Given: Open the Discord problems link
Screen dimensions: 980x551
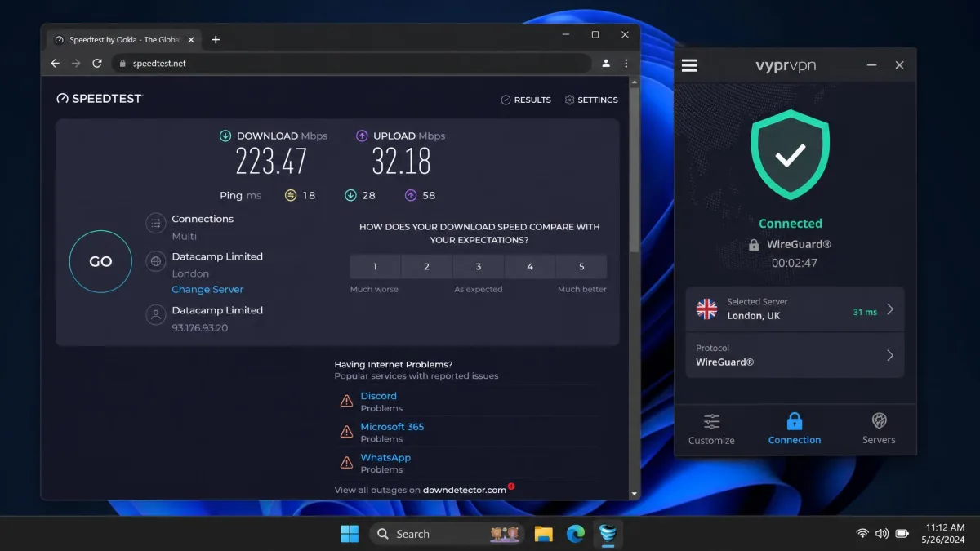Looking at the screenshot, I should pos(379,396).
